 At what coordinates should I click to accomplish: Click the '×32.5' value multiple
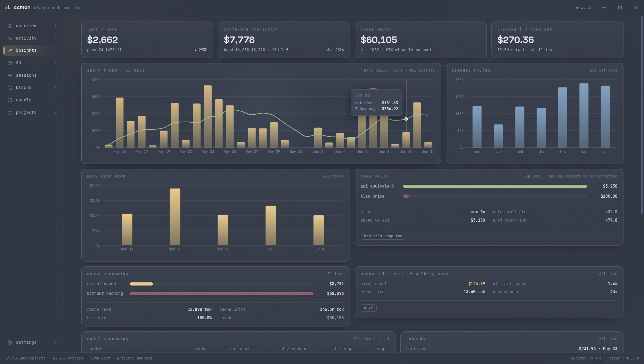[x=611, y=212]
